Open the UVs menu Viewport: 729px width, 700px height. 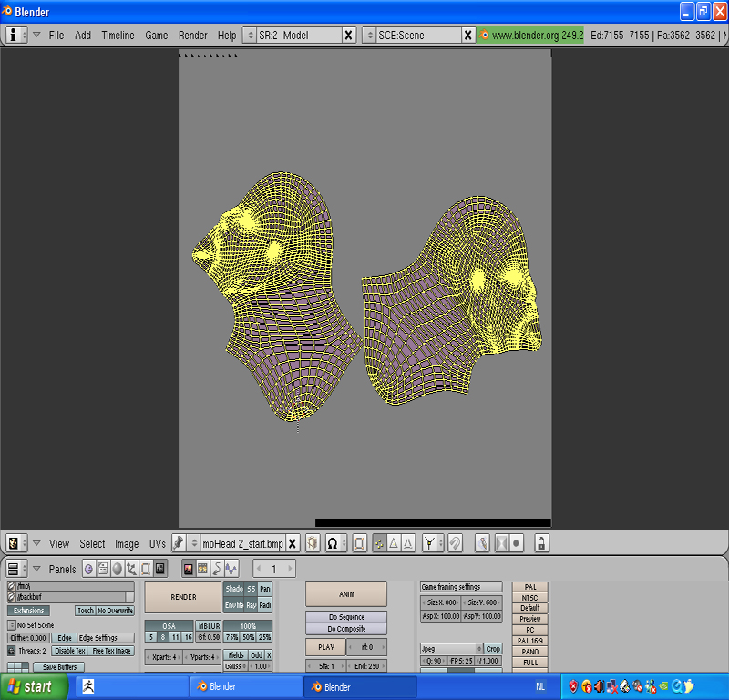coord(157,544)
